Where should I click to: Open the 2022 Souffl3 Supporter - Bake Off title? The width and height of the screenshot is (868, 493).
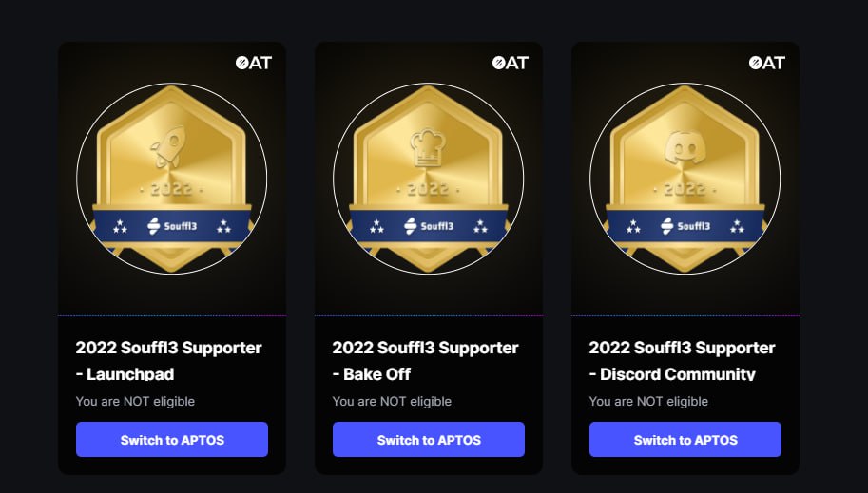[x=425, y=360]
